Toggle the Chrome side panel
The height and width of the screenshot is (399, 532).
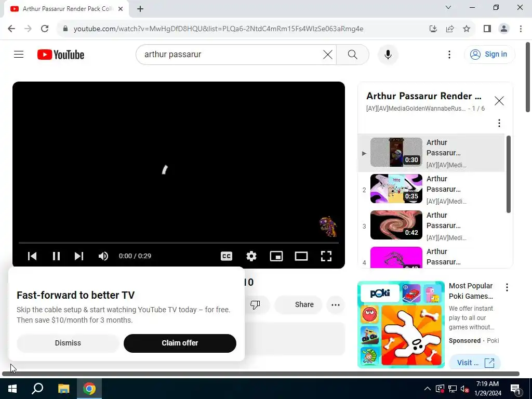point(487,29)
